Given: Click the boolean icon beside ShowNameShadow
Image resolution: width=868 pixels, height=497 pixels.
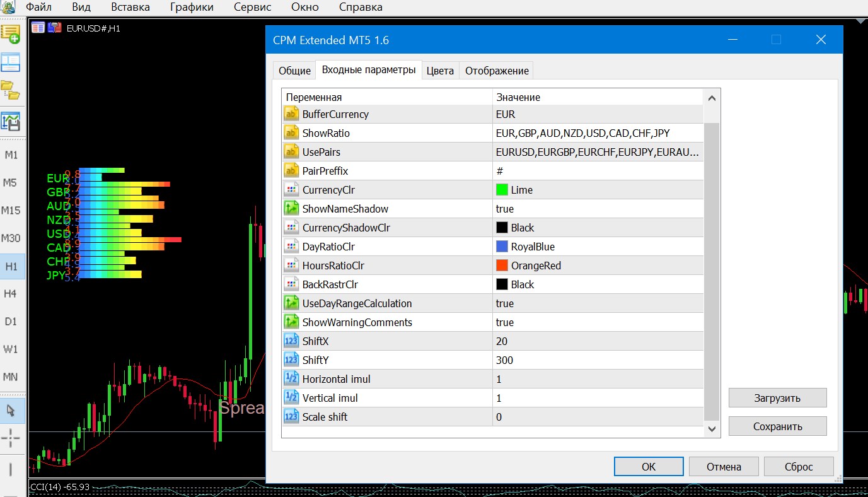Looking at the screenshot, I should tap(291, 209).
